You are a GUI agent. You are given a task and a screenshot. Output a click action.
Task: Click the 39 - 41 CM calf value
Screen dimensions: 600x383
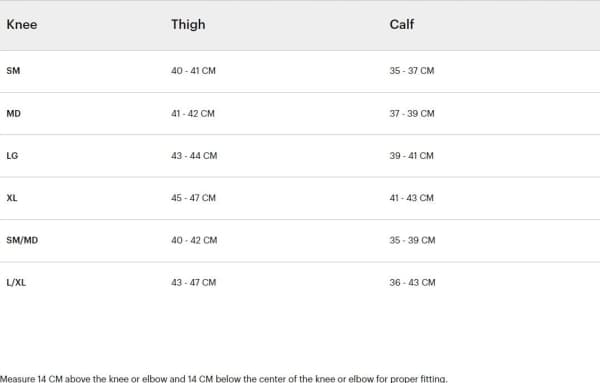pos(411,156)
